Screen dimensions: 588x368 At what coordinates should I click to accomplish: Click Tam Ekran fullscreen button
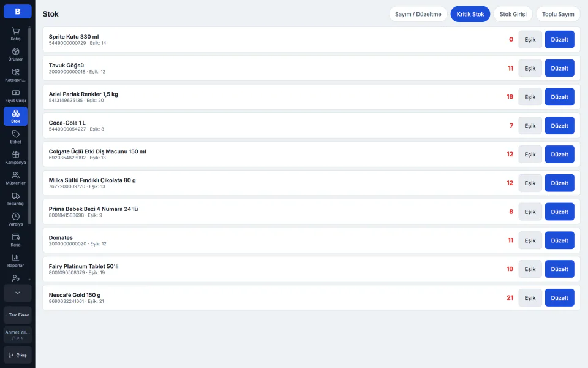18,315
